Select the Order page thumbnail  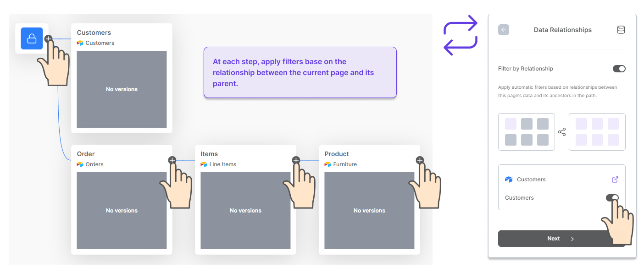click(122, 211)
